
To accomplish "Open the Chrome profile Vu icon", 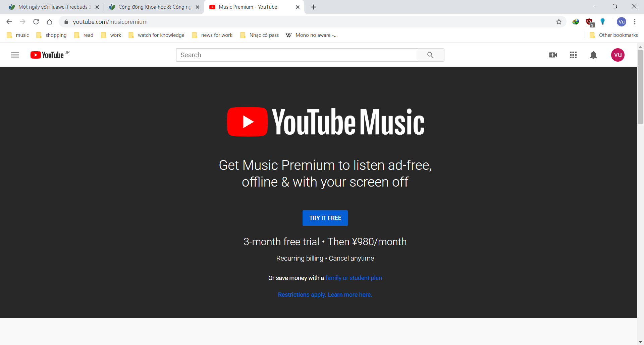I will pos(622,22).
